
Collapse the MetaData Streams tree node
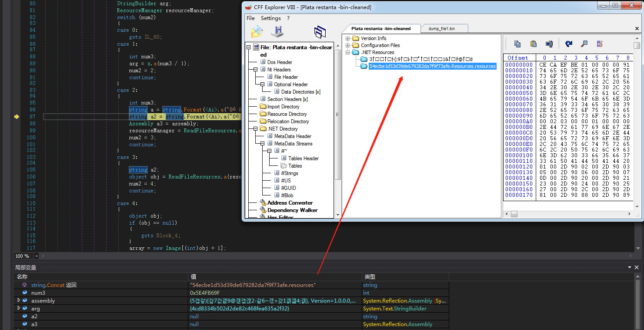tap(263, 144)
